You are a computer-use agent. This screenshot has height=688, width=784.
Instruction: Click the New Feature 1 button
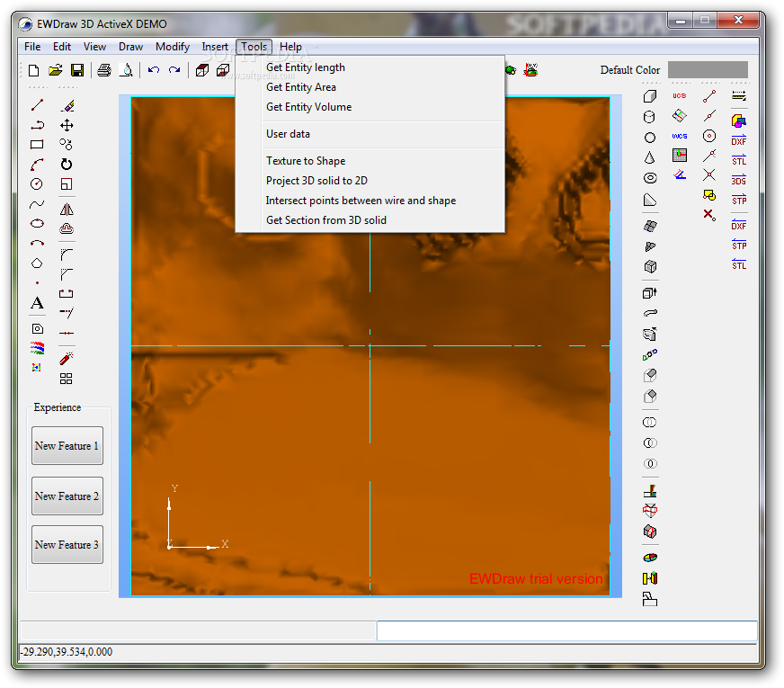coord(67,445)
